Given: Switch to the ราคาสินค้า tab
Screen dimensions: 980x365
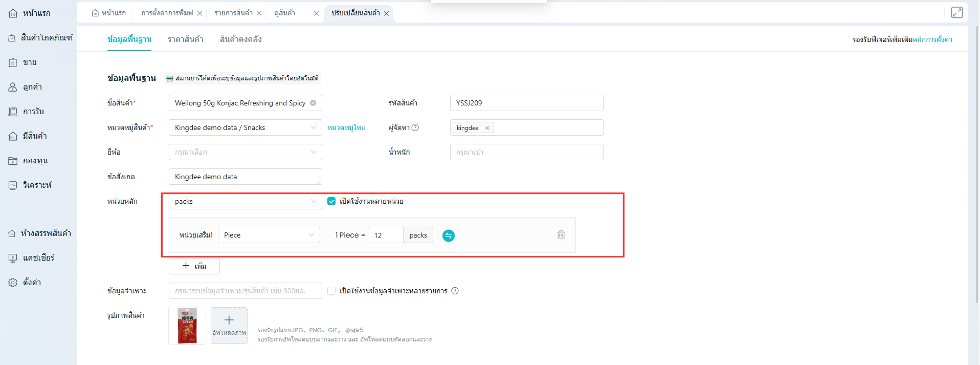Looking at the screenshot, I should point(185,39).
